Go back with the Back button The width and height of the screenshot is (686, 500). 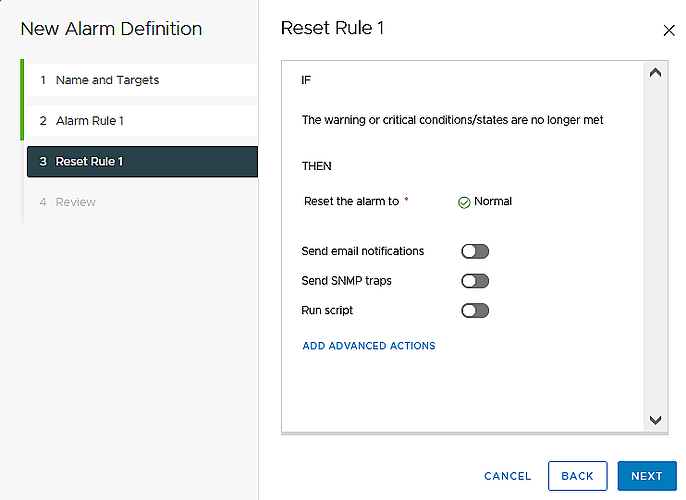[x=577, y=476]
